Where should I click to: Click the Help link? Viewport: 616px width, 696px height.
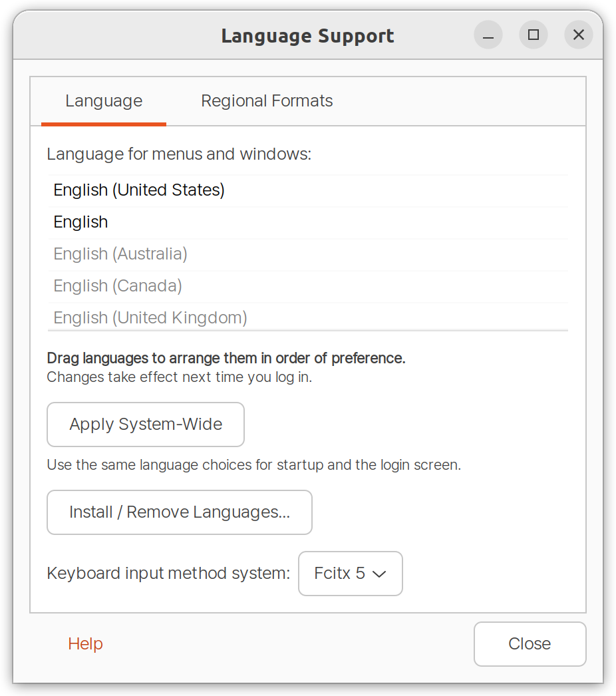[x=85, y=644]
